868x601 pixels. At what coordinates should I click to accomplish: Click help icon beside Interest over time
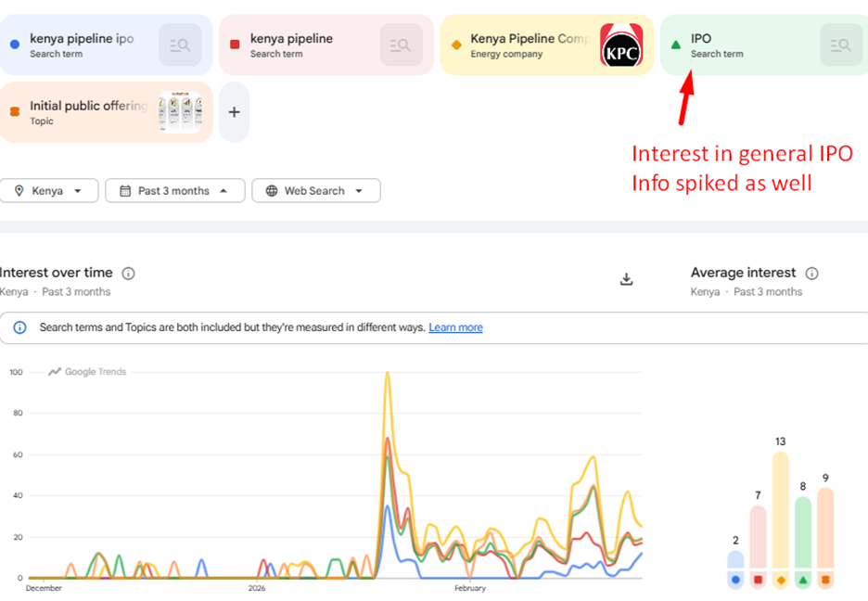(129, 274)
